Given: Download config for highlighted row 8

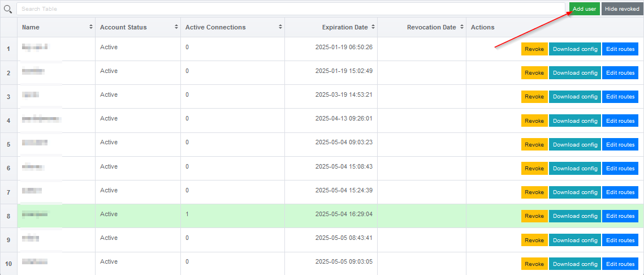Looking at the screenshot, I should (575, 216).
